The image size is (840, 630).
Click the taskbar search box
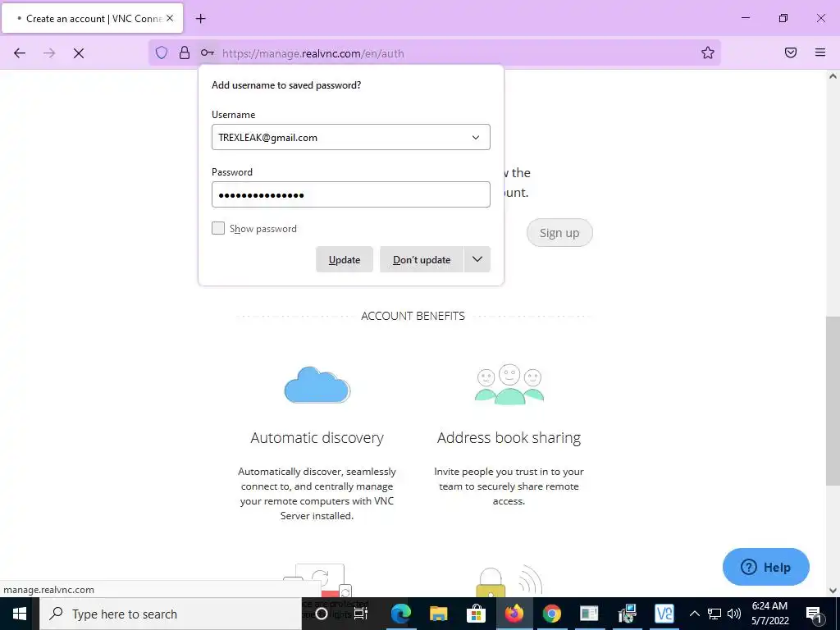tap(171, 614)
